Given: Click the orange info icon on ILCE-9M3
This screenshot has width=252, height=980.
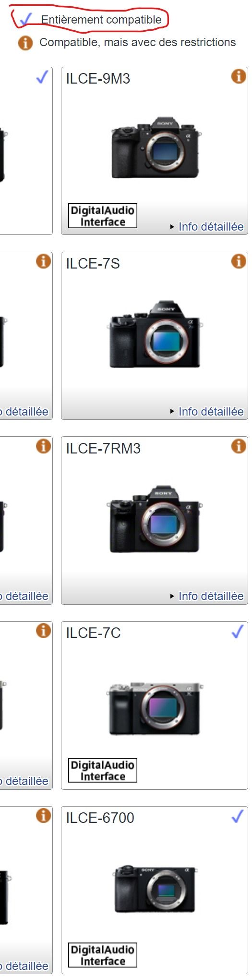Looking at the screenshot, I should pos(239,76).
